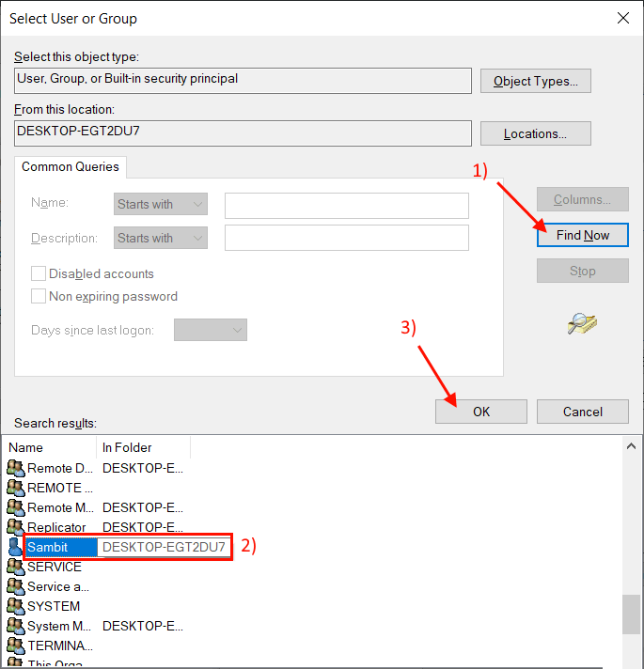This screenshot has width=644, height=669.
Task: Select the Replicator group icon
Action: coord(16,527)
